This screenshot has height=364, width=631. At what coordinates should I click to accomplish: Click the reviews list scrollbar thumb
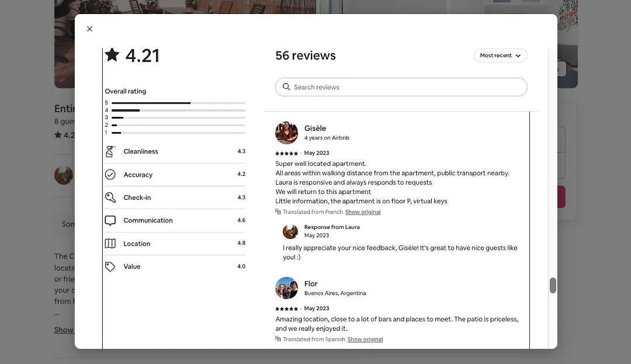point(553,286)
